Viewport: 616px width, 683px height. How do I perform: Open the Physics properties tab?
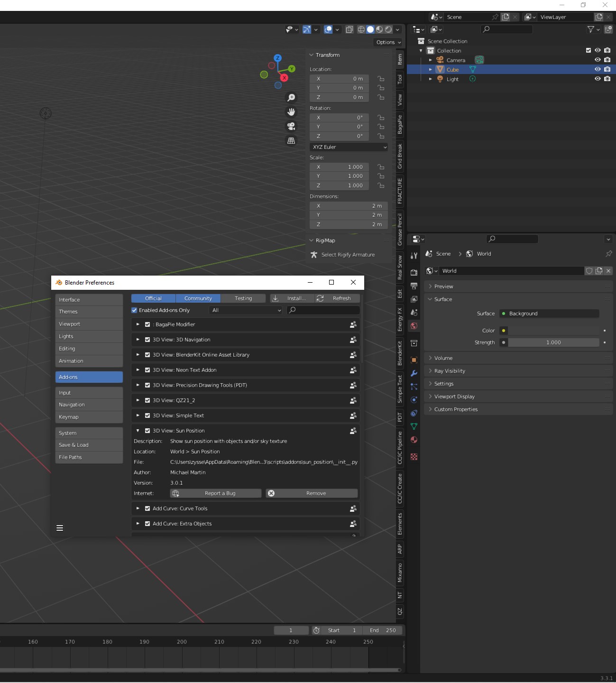414,400
